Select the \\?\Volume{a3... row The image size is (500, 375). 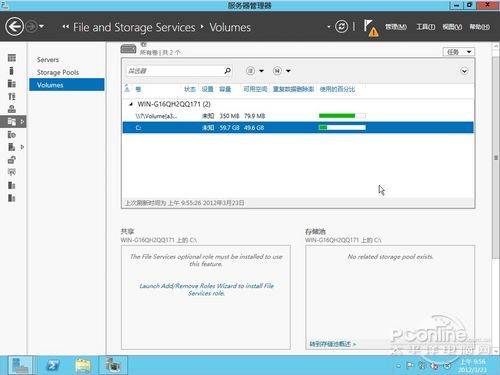[x=298, y=116]
